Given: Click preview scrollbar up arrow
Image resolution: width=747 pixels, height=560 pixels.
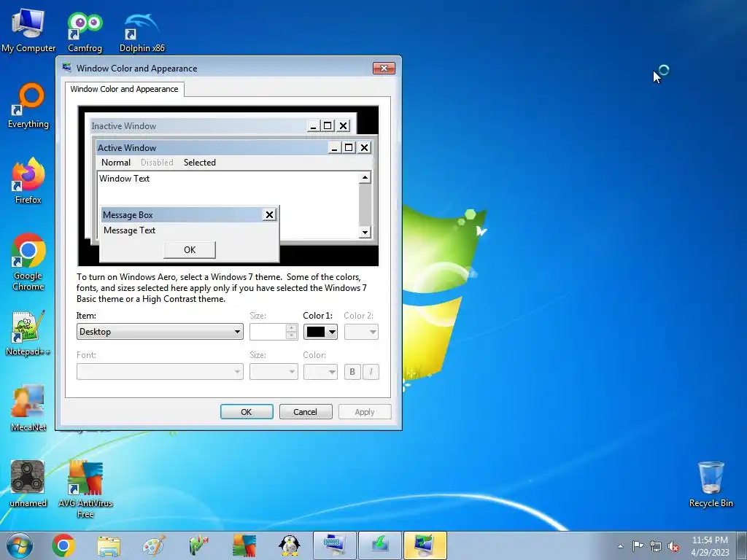Looking at the screenshot, I should tap(365, 178).
